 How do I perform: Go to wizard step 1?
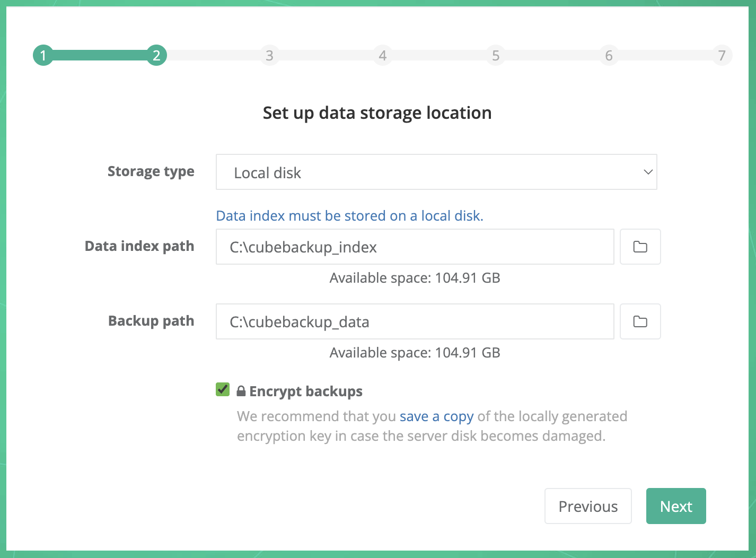pos(43,55)
